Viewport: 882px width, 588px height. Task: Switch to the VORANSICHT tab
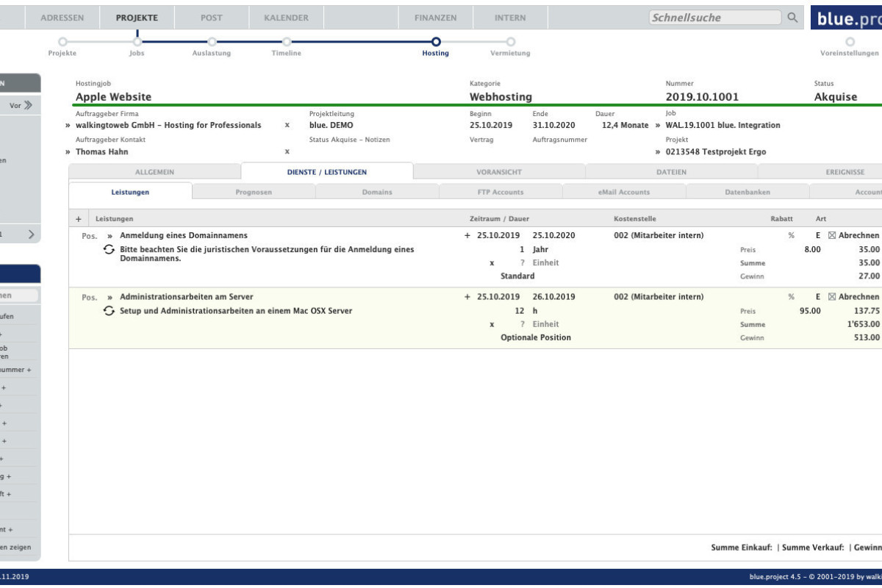coord(499,172)
